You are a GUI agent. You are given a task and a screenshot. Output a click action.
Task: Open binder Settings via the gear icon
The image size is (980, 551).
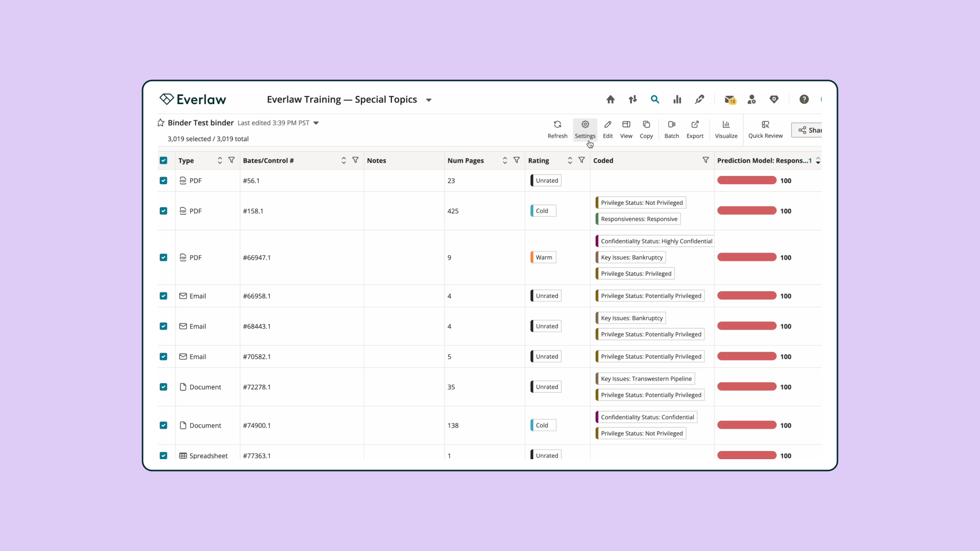tap(585, 129)
